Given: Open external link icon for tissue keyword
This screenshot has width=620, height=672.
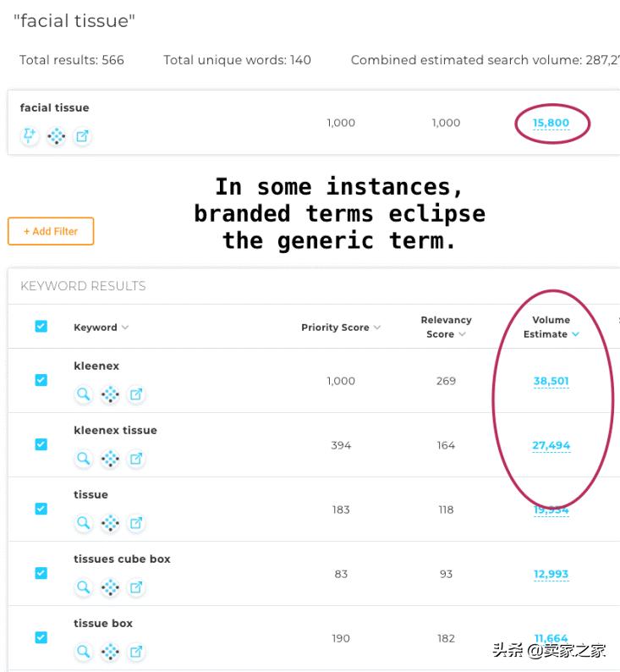Looking at the screenshot, I should coord(136,523).
